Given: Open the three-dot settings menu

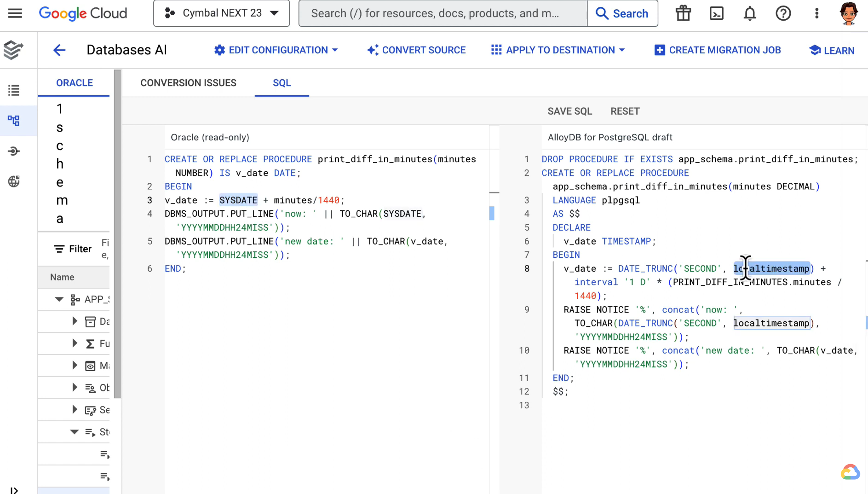Looking at the screenshot, I should pyautogui.click(x=817, y=13).
